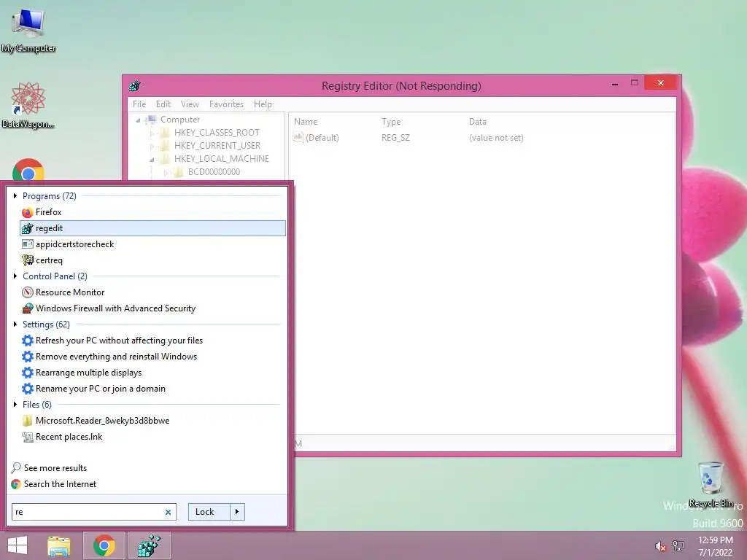
Task: Click the Name column header
Action: [x=306, y=122]
